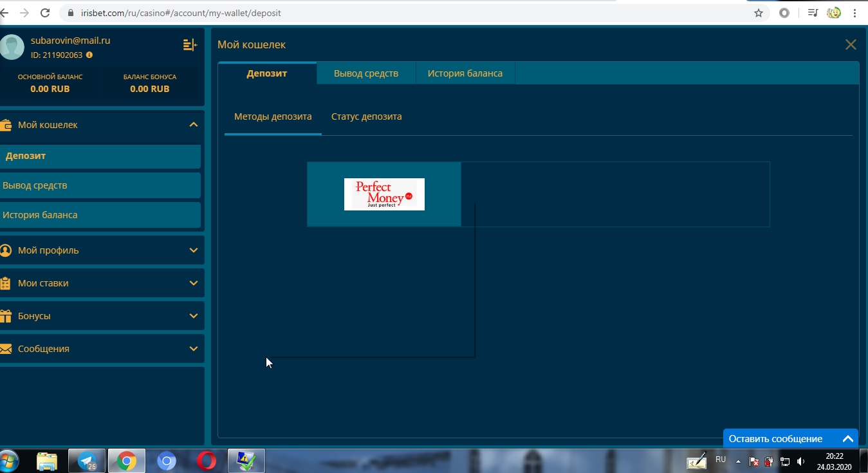This screenshot has width=868, height=473.
Task: Open Chromium from the taskbar
Action: point(167,461)
